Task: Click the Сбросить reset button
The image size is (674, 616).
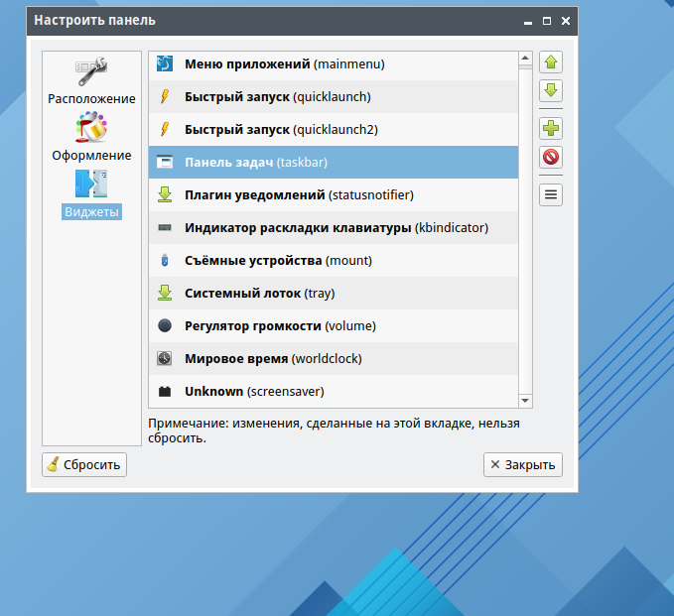Action: (84, 464)
